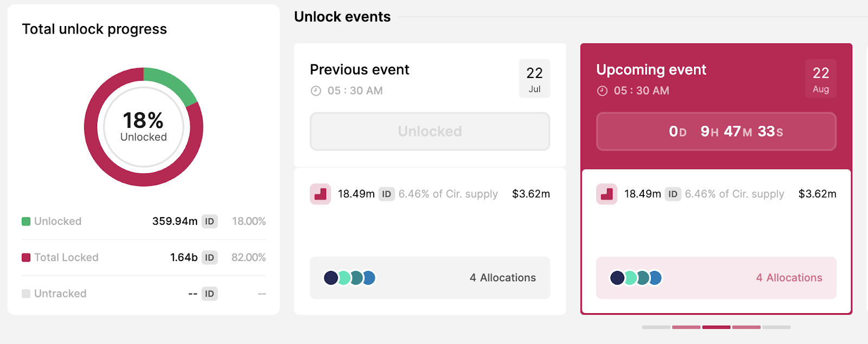This screenshot has height=344, width=868.
Task: Click the Unlocked button in Previous event
Action: click(430, 131)
